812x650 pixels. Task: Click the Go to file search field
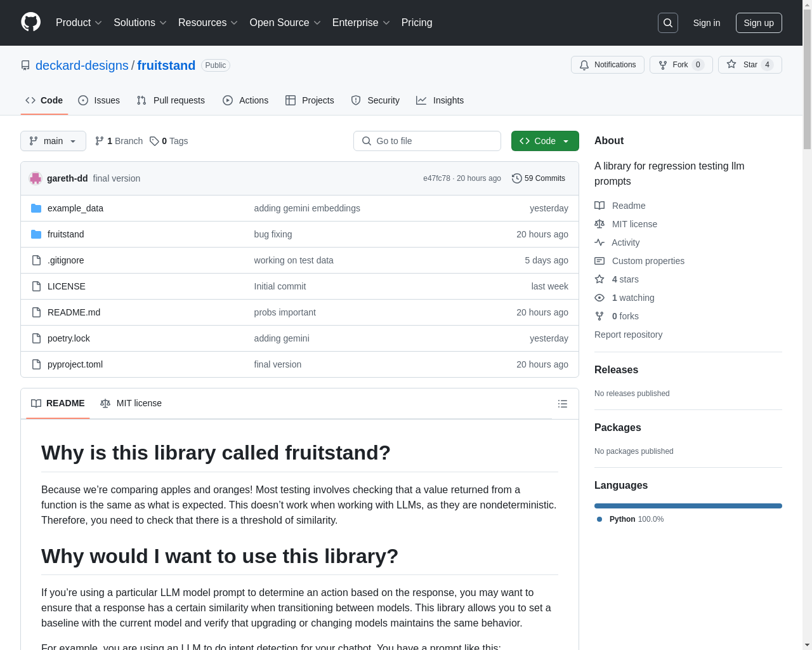(427, 141)
